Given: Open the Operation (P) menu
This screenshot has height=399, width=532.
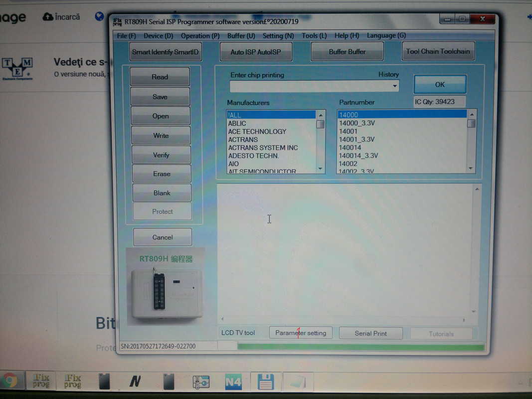Looking at the screenshot, I should pos(200,35).
